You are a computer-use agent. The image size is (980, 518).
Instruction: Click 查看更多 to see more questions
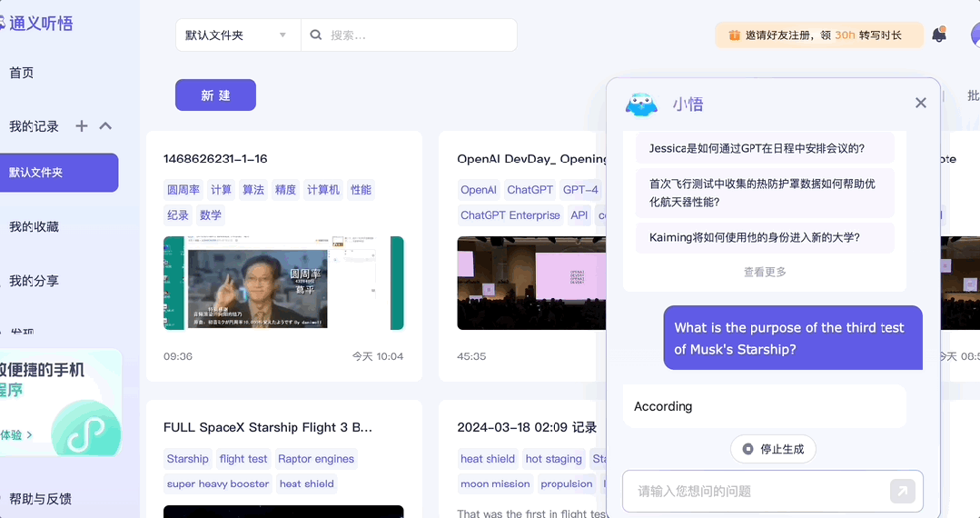coord(765,272)
